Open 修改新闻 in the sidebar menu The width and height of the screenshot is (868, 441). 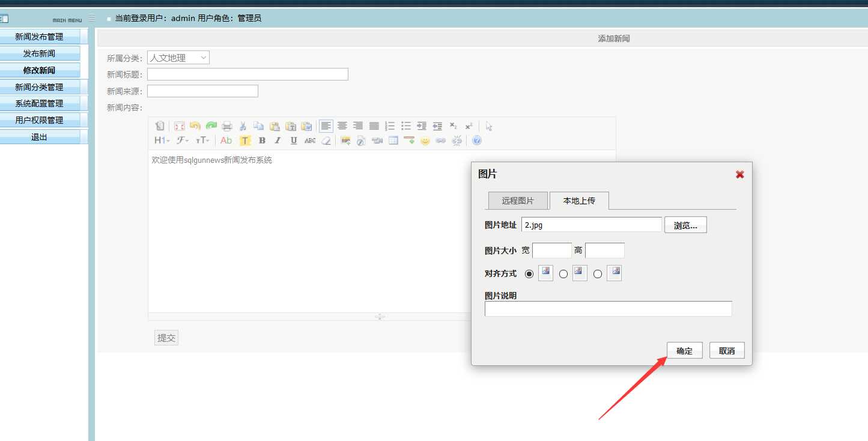click(x=40, y=70)
